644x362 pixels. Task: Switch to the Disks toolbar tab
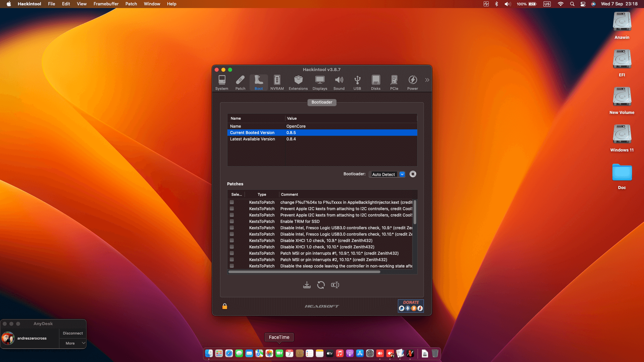376,82
